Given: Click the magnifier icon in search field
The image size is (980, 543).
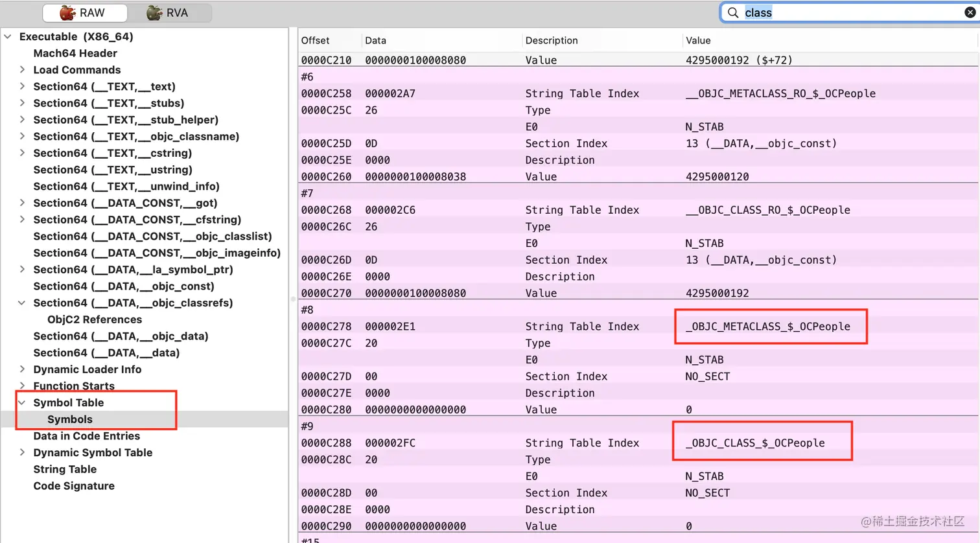Looking at the screenshot, I should coord(732,12).
